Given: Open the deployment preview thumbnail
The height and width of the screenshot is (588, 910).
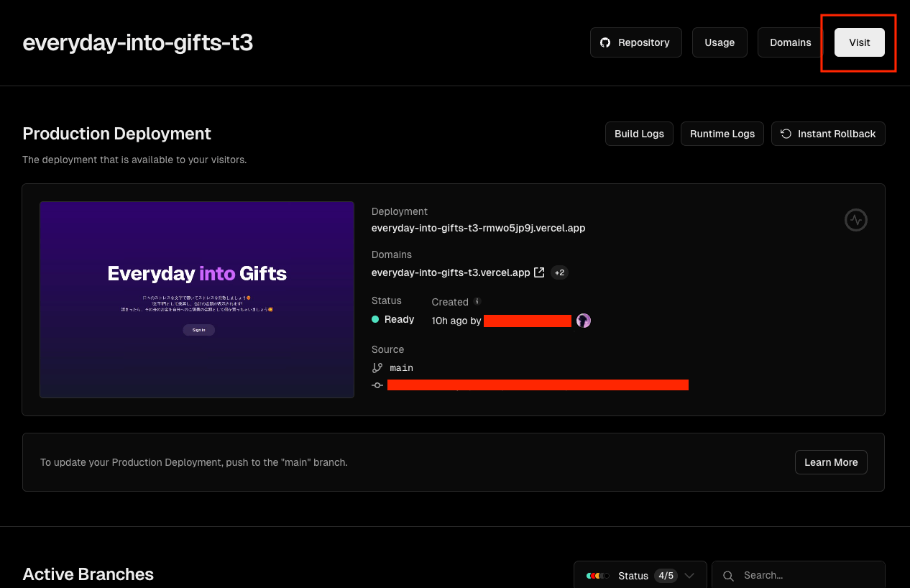Looking at the screenshot, I should click(197, 300).
